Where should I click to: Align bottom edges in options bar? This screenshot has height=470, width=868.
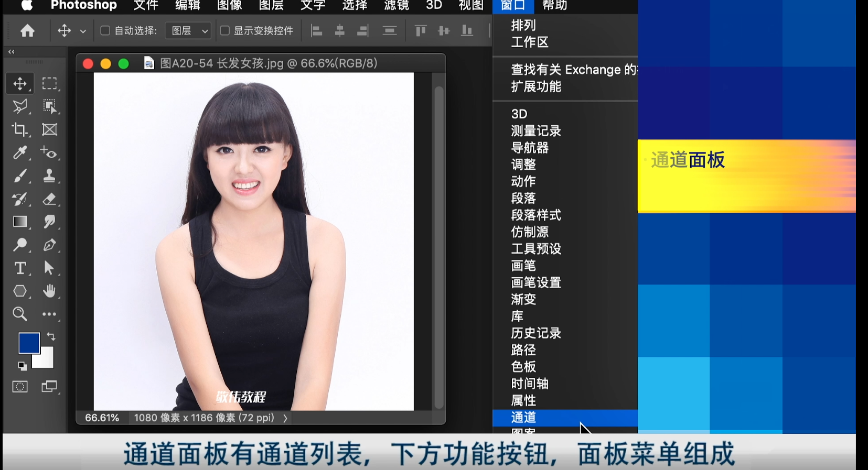467,31
